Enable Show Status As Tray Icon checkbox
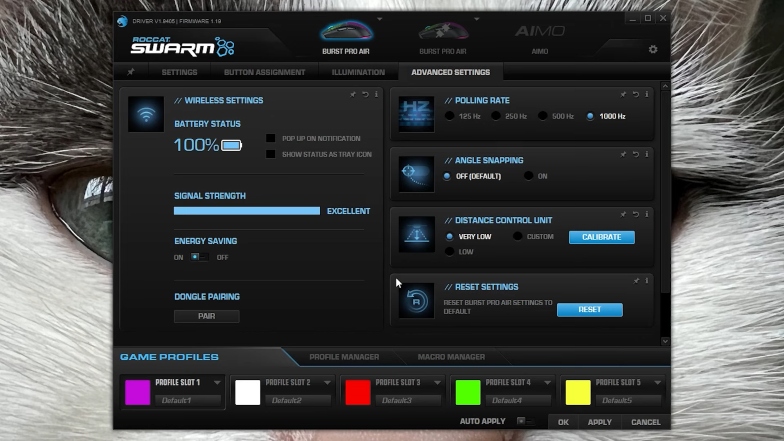The height and width of the screenshot is (441, 784). point(270,154)
